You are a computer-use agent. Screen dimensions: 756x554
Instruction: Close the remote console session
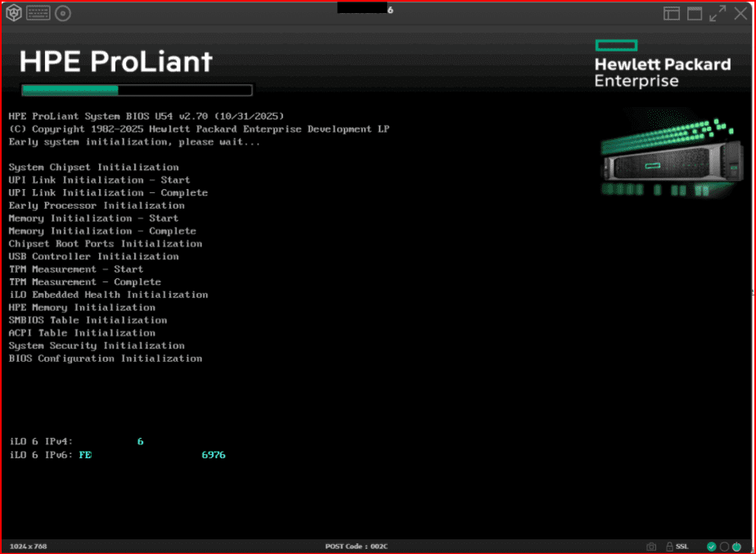(740, 13)
